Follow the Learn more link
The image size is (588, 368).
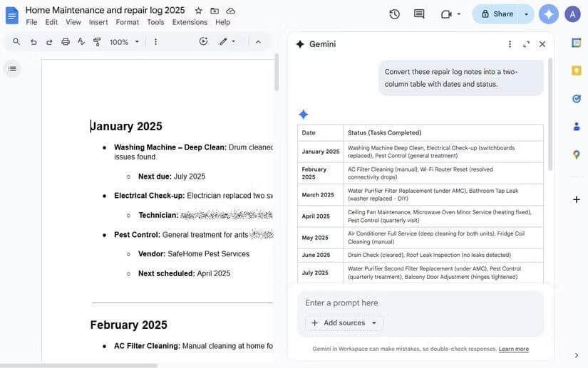pyautogui.click(x=513, y=349)
